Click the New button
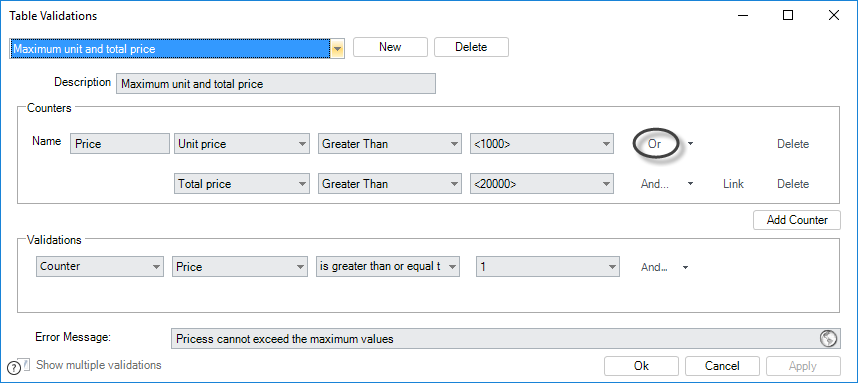Image resolution: width=858 pixels, height=383 pixels. (x=390, y=47)
